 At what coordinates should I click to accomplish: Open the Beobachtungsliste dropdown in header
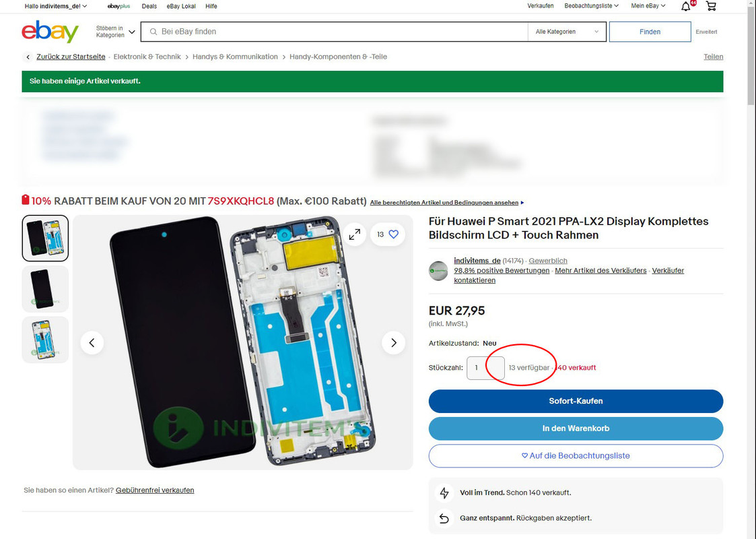click(591, 6)
